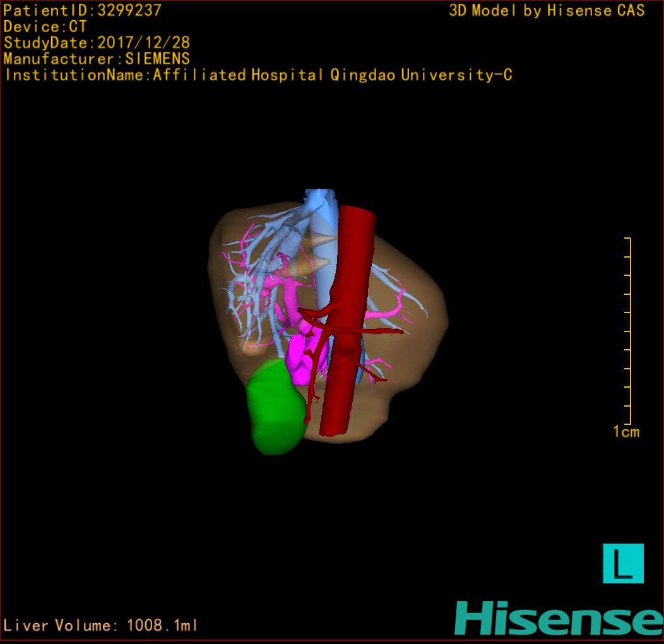The height and width of the screenshot is (644, 664).
Task: Click the PatientID:3299237 text
Action: (82, 10)
